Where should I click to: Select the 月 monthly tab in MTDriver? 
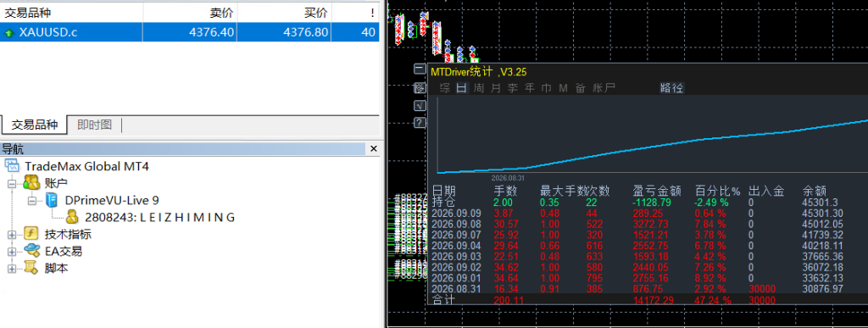[496, 87]
